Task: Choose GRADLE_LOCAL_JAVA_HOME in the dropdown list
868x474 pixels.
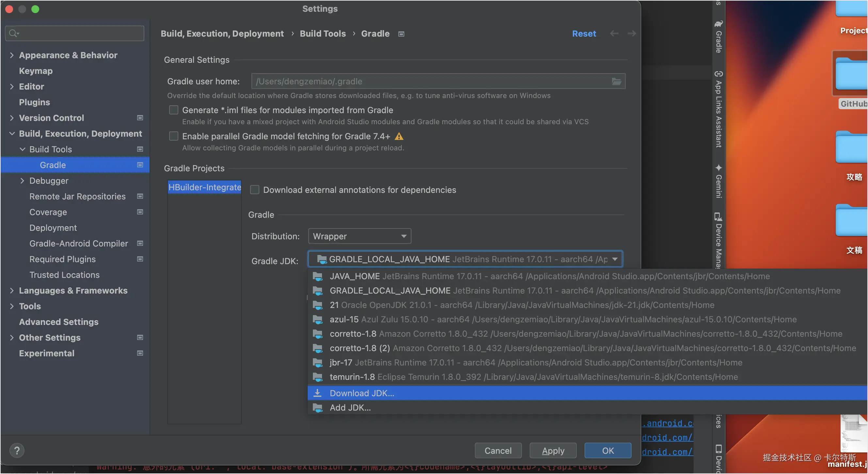Action: [588, 291]
